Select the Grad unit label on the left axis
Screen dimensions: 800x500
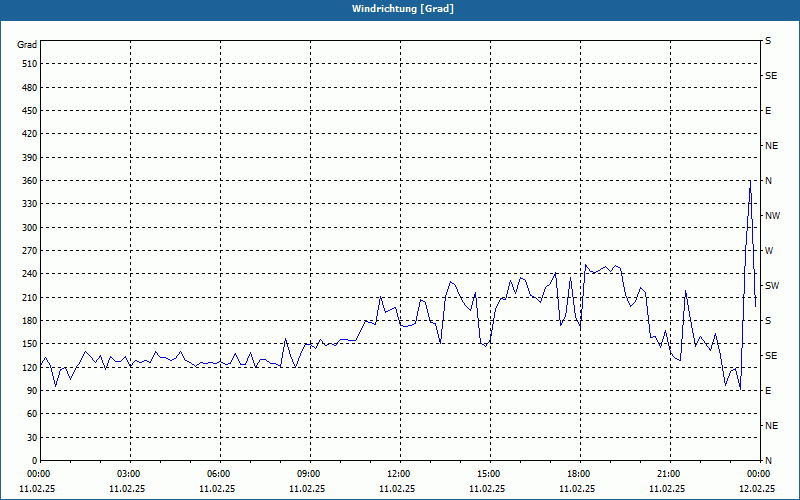click(27, 45)
